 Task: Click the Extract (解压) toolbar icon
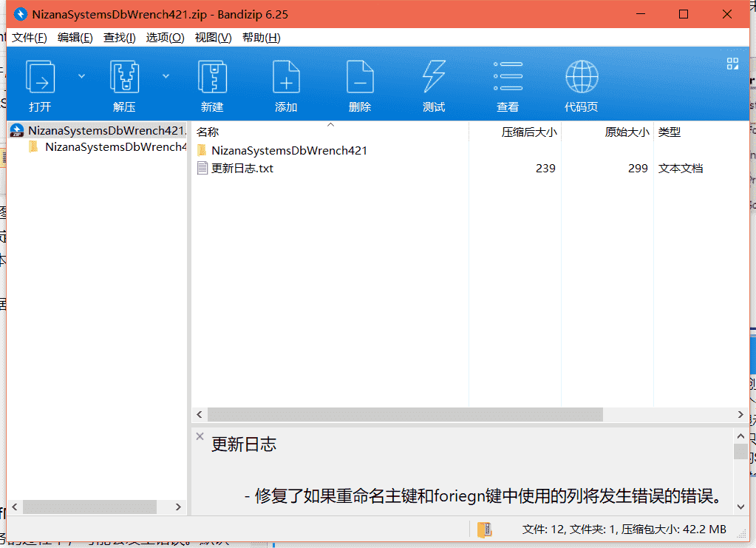[x=124, y=77]
